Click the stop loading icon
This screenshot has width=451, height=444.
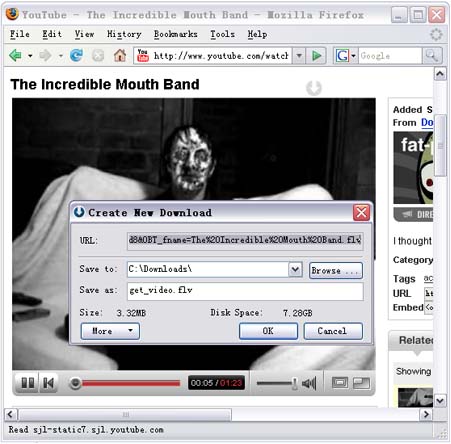(98, 55)
